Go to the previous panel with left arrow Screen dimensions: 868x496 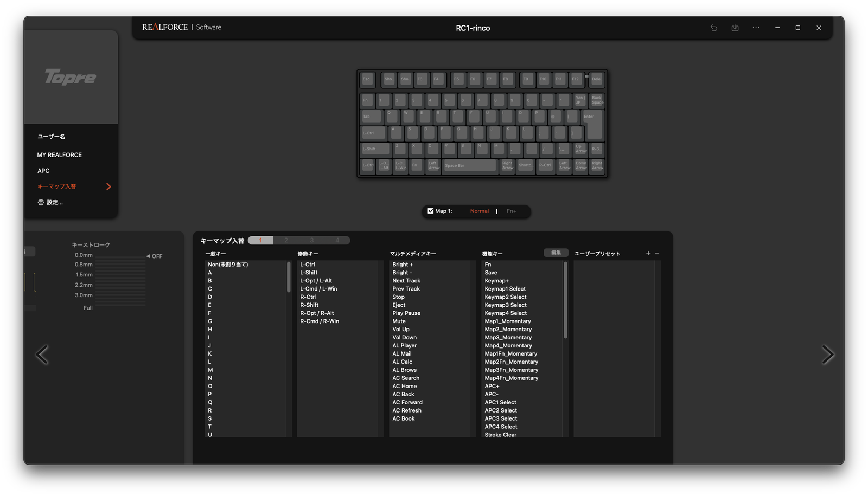pos(42,355)
